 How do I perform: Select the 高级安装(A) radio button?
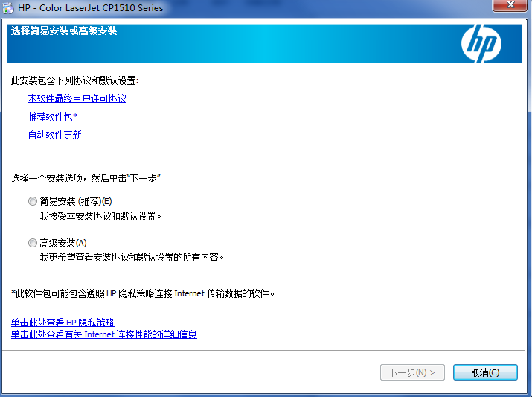(33, 243)
